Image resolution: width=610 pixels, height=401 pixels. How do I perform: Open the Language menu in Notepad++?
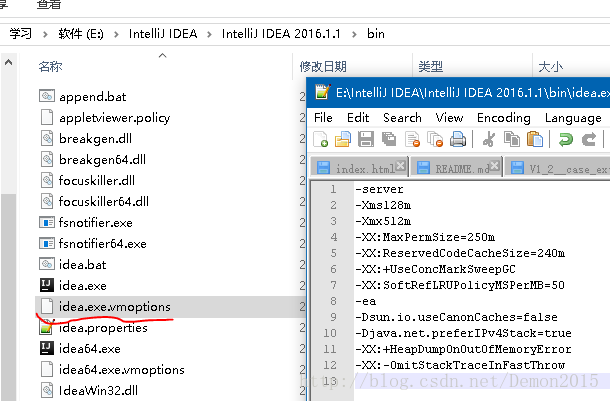point(573,118)
